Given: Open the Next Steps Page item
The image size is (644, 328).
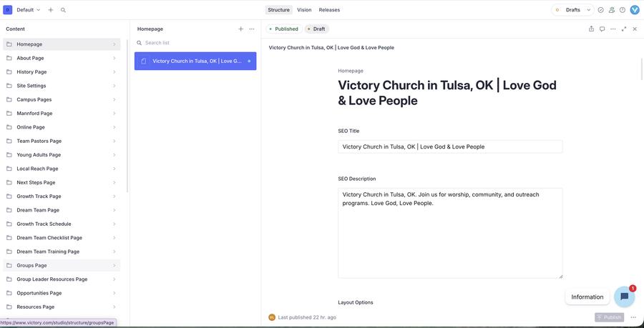Looking at the screenshot, I should (62, 182).
